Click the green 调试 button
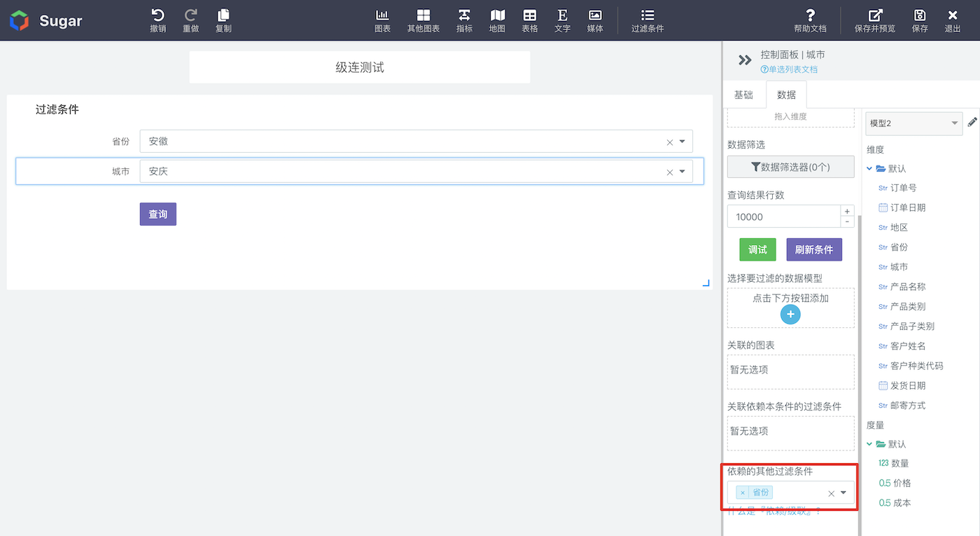 (x=757, y=249)
